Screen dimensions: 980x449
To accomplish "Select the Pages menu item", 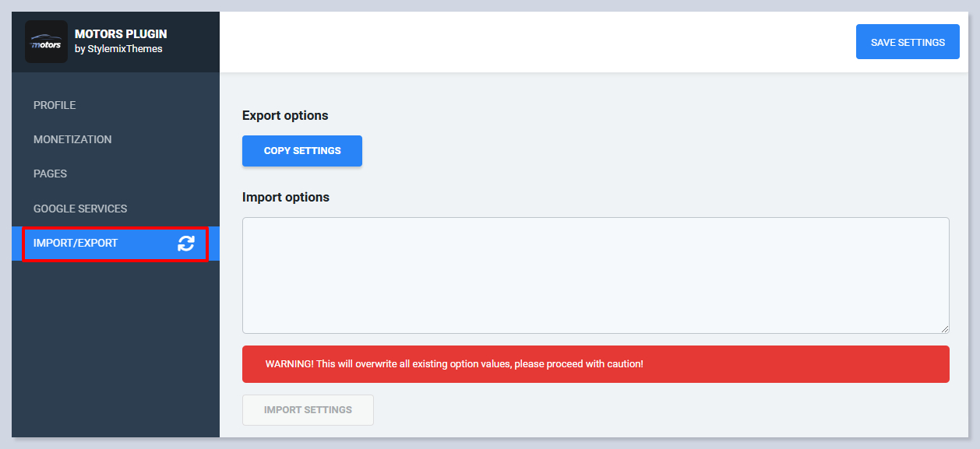I will [50, 174].
